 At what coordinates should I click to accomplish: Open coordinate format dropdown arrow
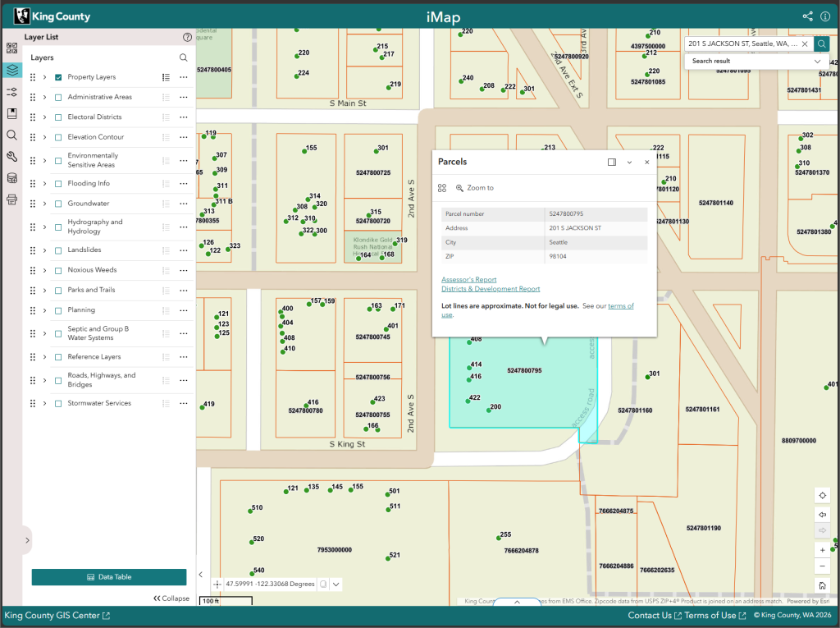click(x=336, y=584)
